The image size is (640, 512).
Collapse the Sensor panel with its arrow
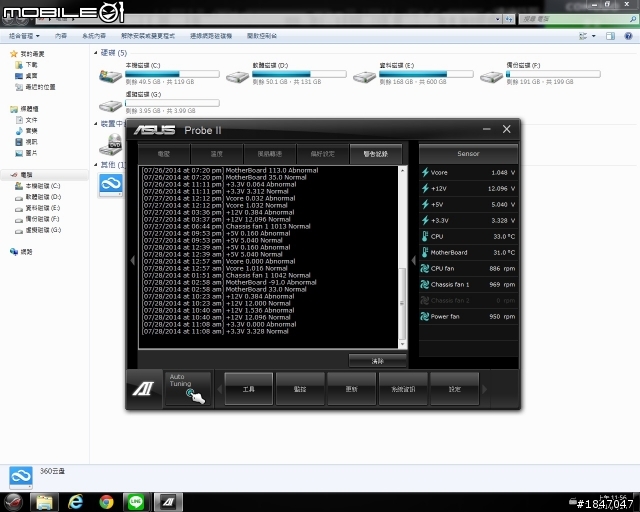pyautogui.click(x=413, y=260)
